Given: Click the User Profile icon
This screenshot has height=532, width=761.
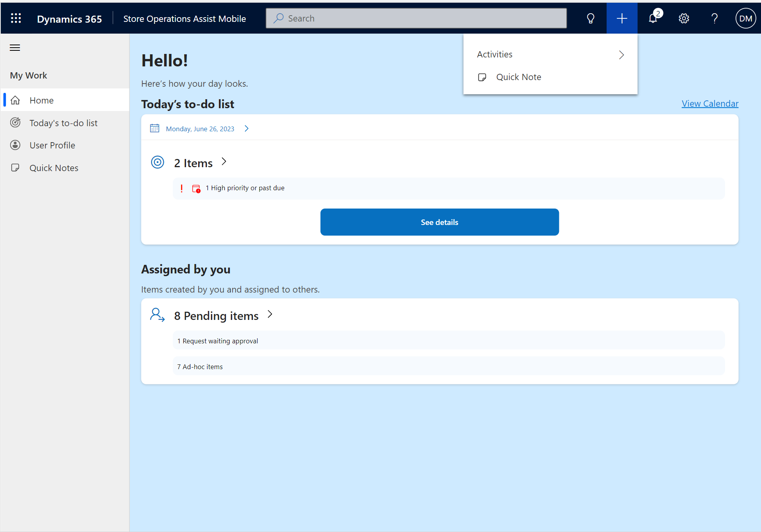Looking at the screenshot, I should [16, 145].
